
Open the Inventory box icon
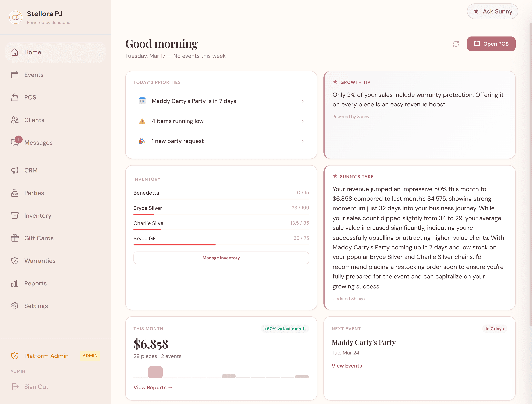[15, 215]
